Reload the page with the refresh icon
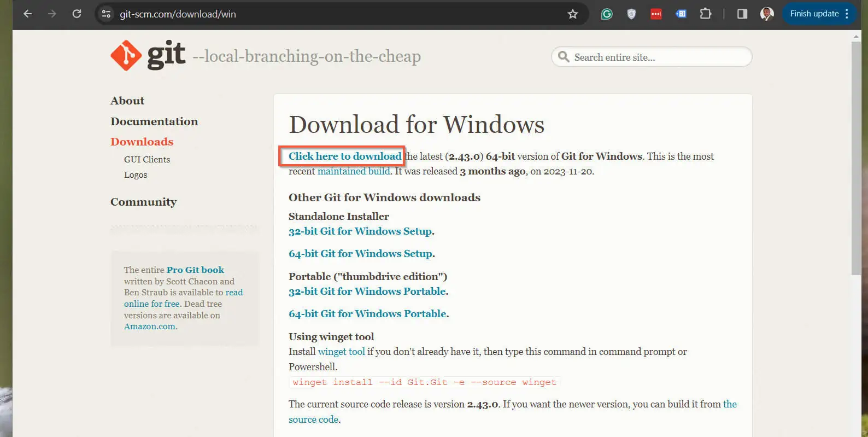The width and height of the screenshot is (868, 437). tap(77, 14)
